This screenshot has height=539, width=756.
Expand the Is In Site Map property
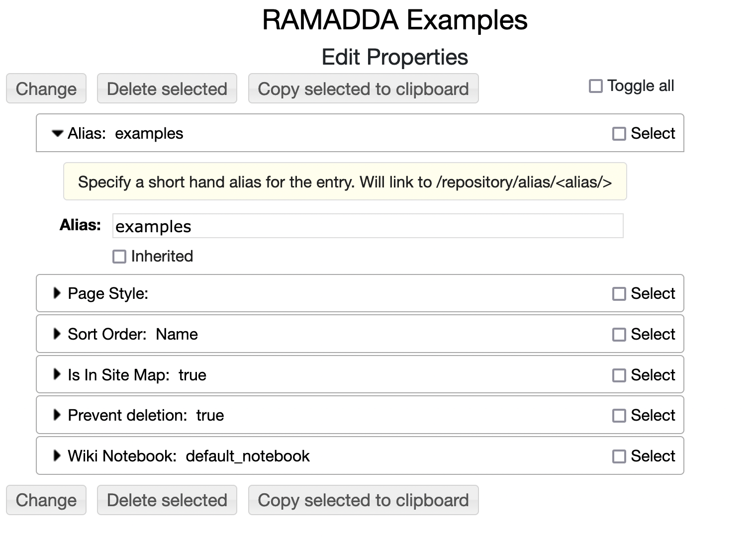pos(57,375)
